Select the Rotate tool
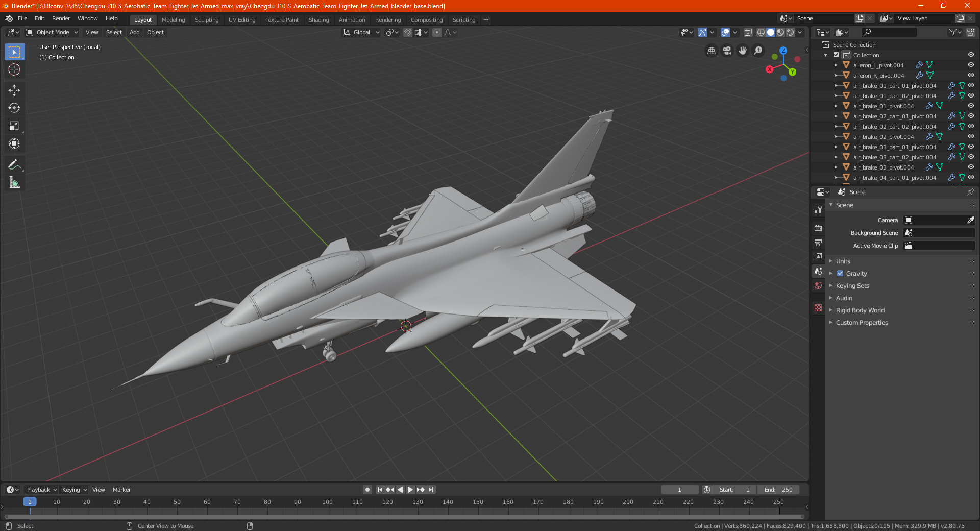The height and width of the screenshot is (531, 980). tap(14, 108)
